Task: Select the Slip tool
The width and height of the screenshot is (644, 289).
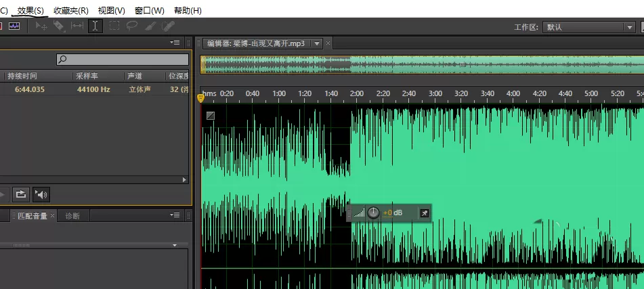Action: 77,26
